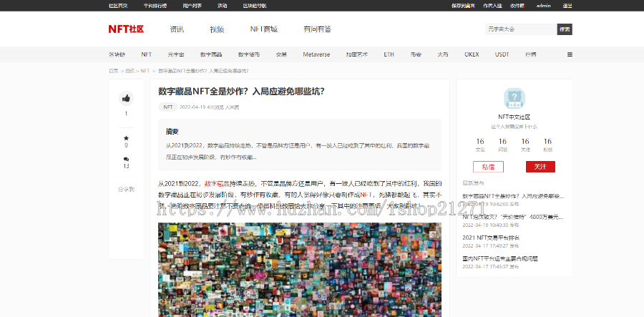
Task: Click the NFT社区 red logo
Action: (126, 29)
